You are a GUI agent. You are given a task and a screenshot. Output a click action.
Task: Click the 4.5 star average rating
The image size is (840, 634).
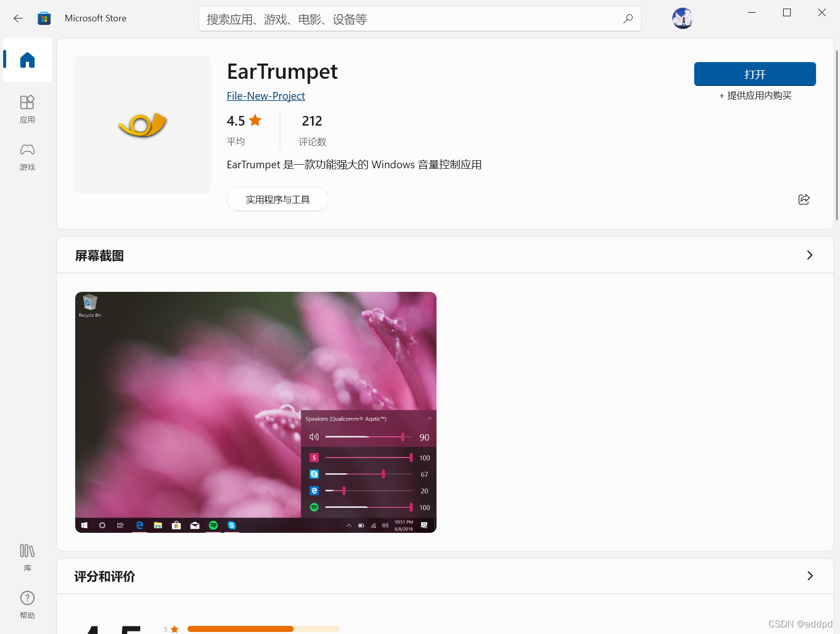[x=244, y=129]
